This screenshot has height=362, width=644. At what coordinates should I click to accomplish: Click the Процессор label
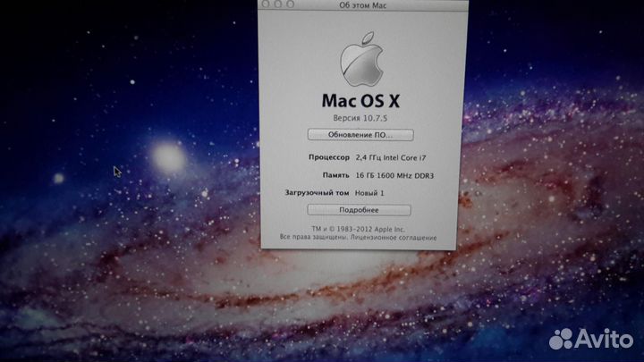pos(329,157)
